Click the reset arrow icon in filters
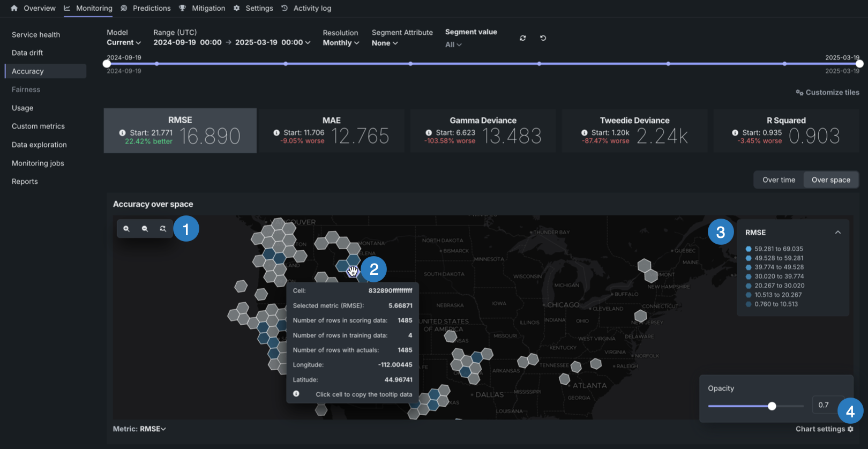Viewport: 868px width, 449px height. tap(543, 38)
